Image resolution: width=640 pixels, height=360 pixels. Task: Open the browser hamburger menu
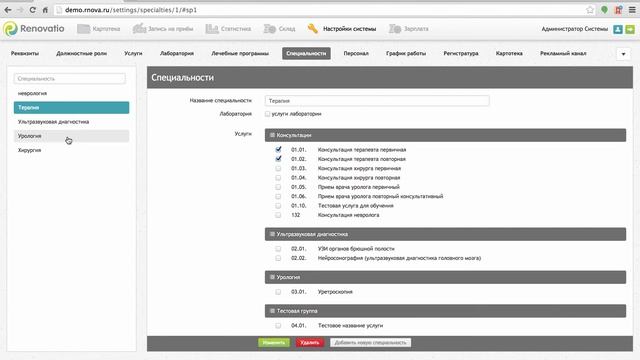tap(632, 10)
